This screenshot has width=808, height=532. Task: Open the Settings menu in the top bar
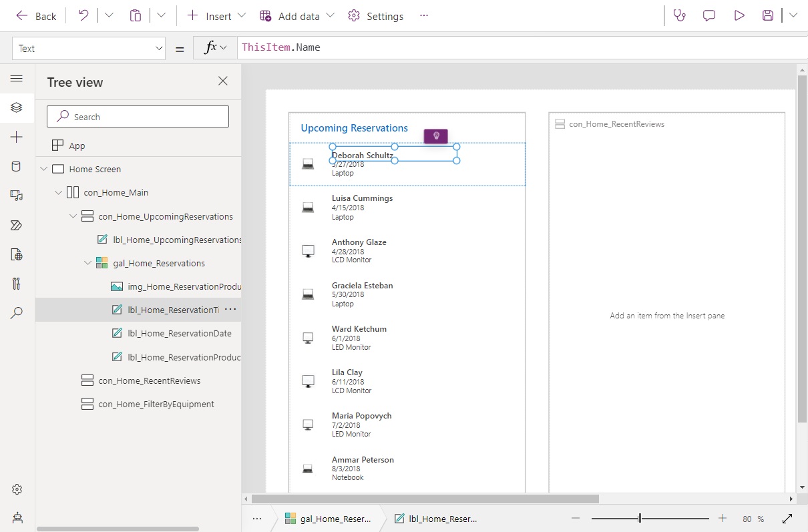pyautogui.click(x=375, y=15)
